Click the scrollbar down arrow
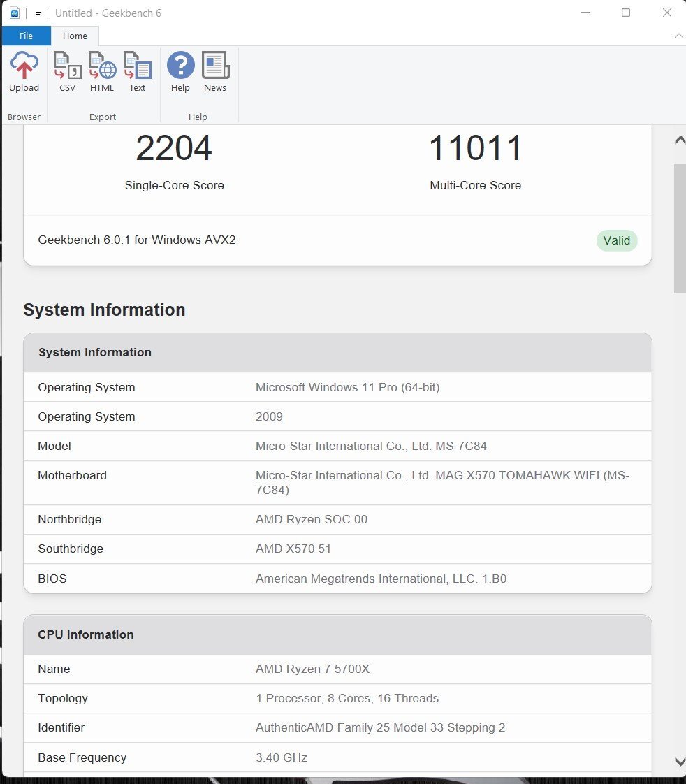 pos(680,762)
